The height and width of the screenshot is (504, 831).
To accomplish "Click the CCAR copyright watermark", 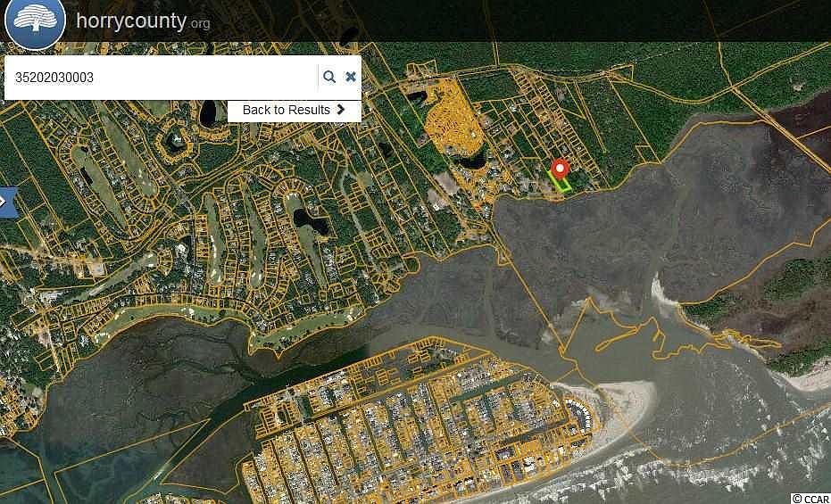I will coord(810,499).
